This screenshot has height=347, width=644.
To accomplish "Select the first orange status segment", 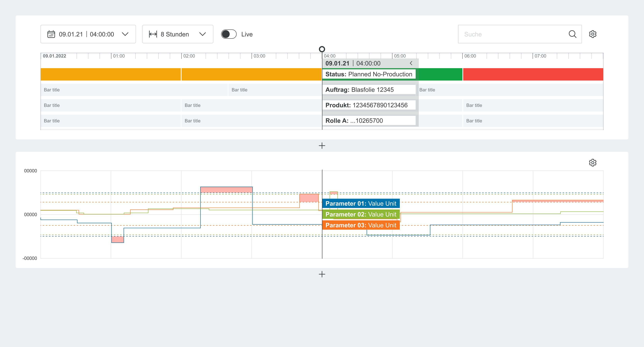I will (110, 74).
